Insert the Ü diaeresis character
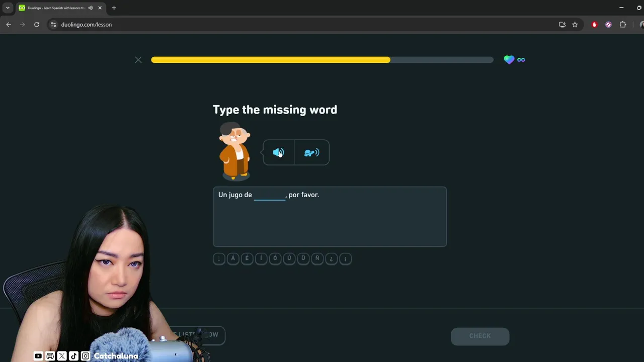Screen dimensions: 644x362 (x=303, y=258)
